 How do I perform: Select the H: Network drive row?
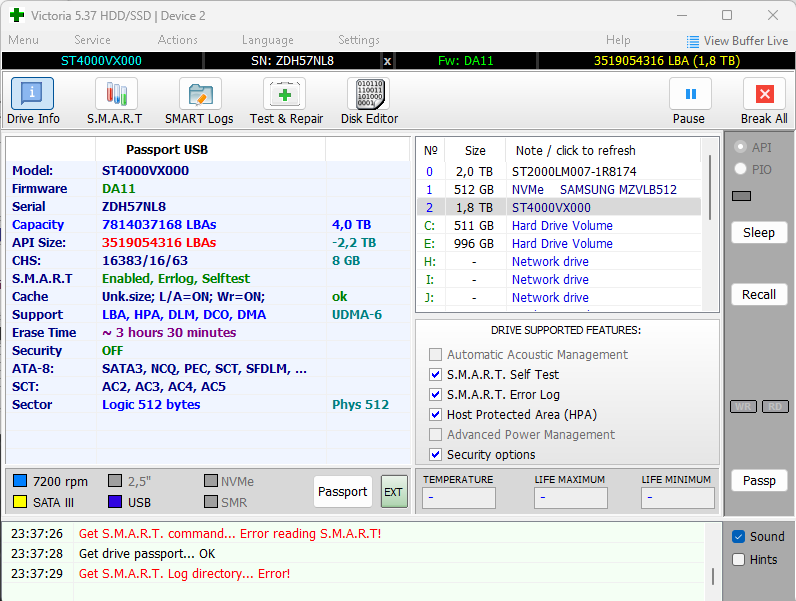(559, 261)
